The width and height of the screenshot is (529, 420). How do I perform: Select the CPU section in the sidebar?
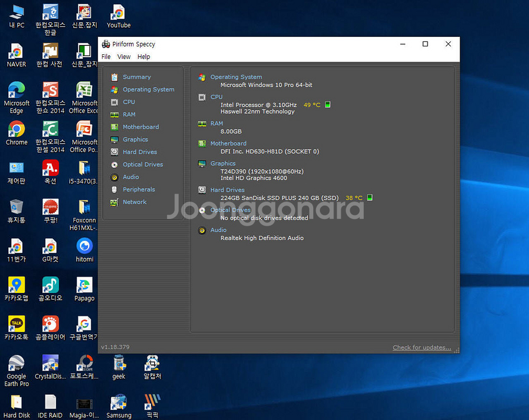click(x=129, y=102)
